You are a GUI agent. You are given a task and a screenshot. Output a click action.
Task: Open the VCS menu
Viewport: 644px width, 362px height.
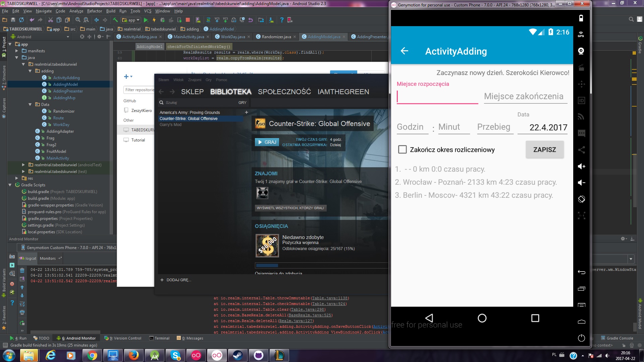pyautogui.click(x=148, y=11)
